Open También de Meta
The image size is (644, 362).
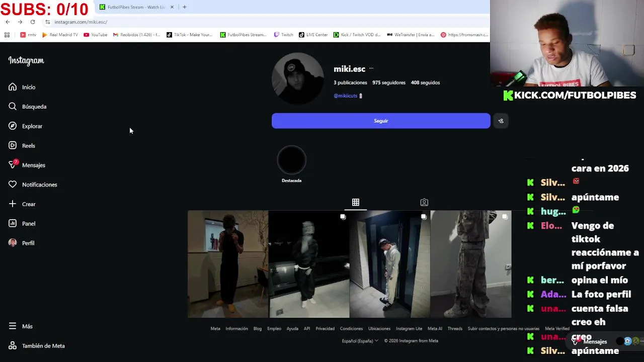pos(37,346)
